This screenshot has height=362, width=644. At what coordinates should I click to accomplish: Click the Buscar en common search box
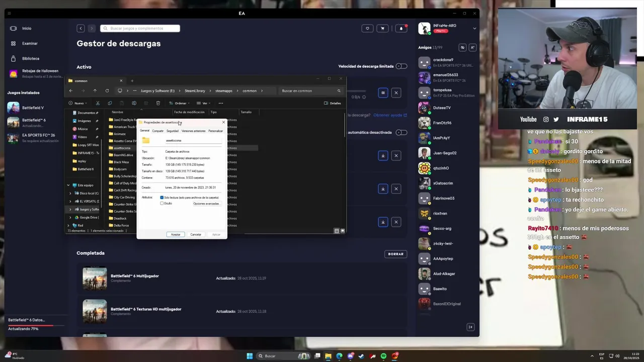311,90
